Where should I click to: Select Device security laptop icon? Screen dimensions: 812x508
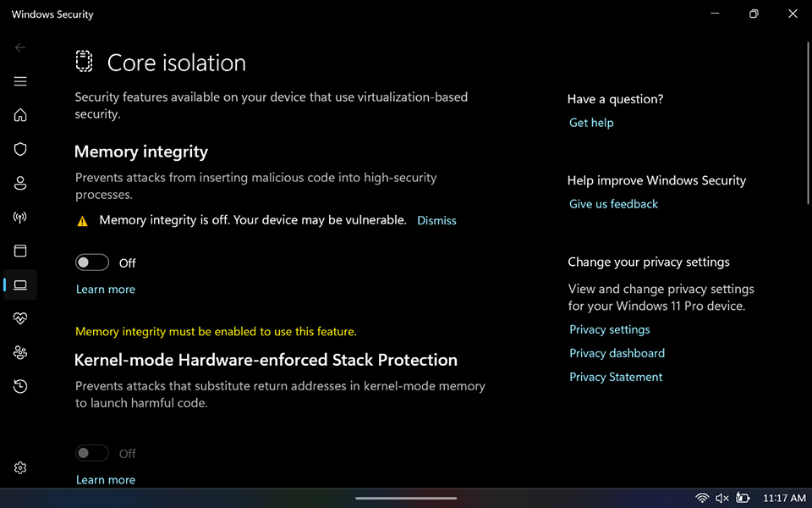[20, 285]
